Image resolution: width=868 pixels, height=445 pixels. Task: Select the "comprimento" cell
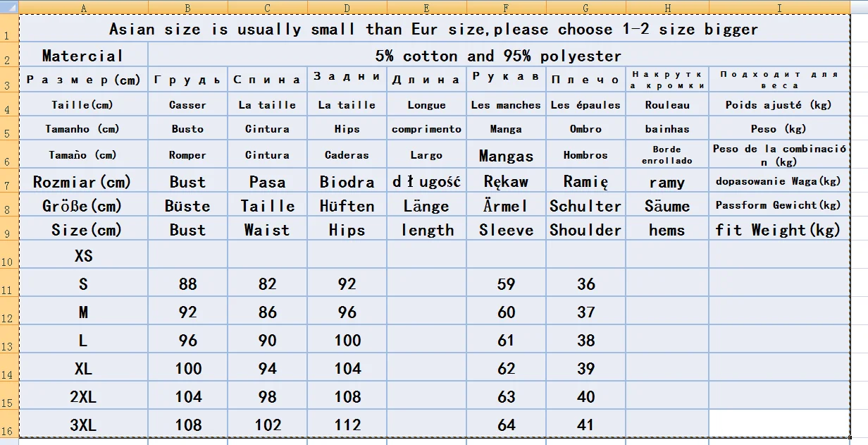426,129
